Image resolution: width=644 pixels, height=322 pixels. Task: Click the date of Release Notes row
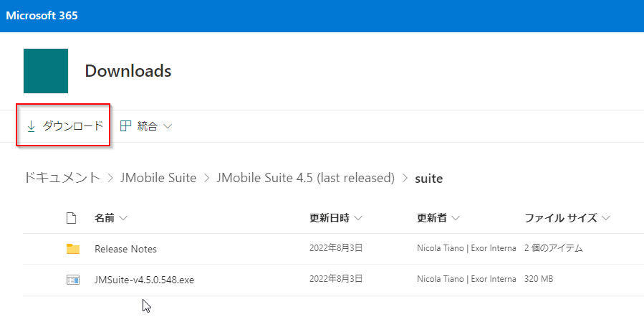pos(336,248)
